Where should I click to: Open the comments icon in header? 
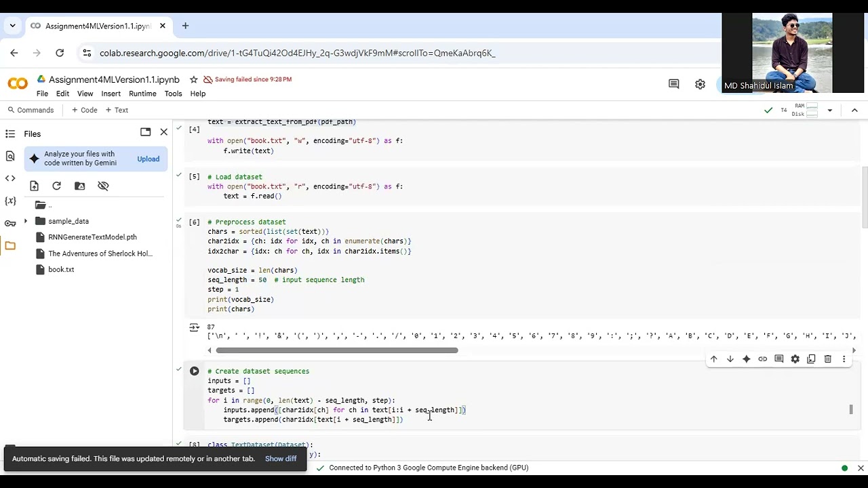click(x=673, y=84)
